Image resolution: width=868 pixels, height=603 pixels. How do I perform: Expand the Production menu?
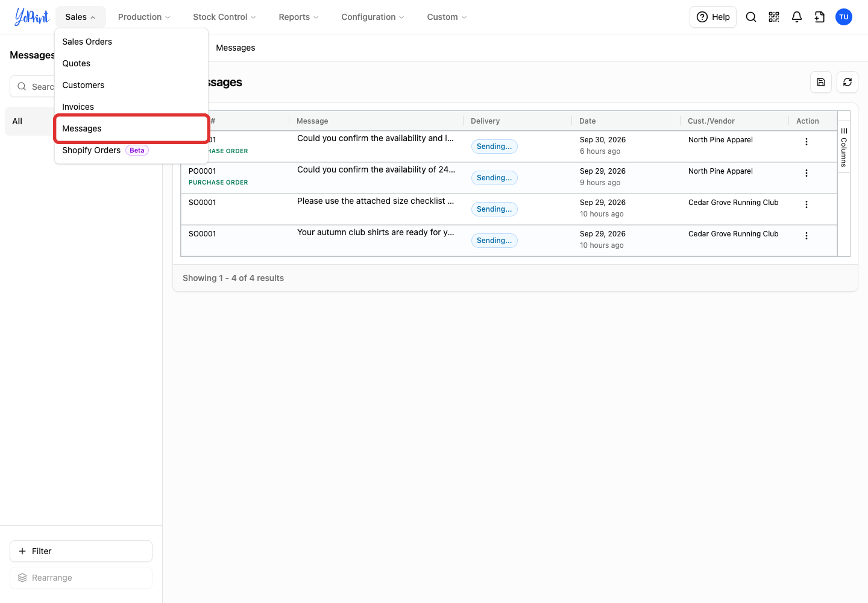click(x=144, y=17)
